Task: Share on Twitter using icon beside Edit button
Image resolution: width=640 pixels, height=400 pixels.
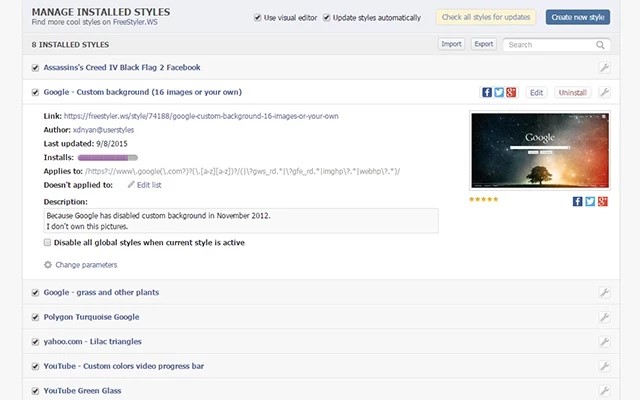Action: [499, 92]
